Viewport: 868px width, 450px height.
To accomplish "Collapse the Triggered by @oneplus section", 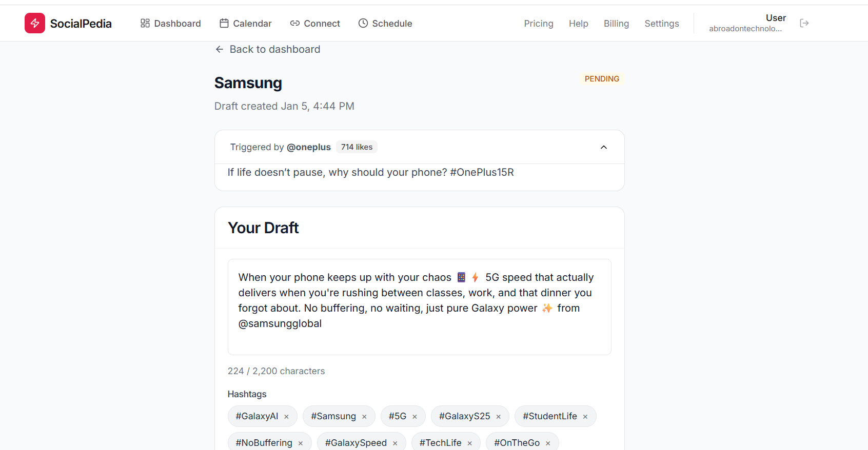I will coord(603,147).
